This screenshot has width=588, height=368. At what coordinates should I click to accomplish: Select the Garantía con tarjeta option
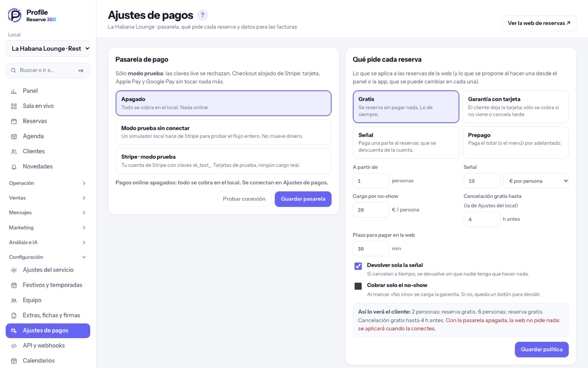(515, 107)
